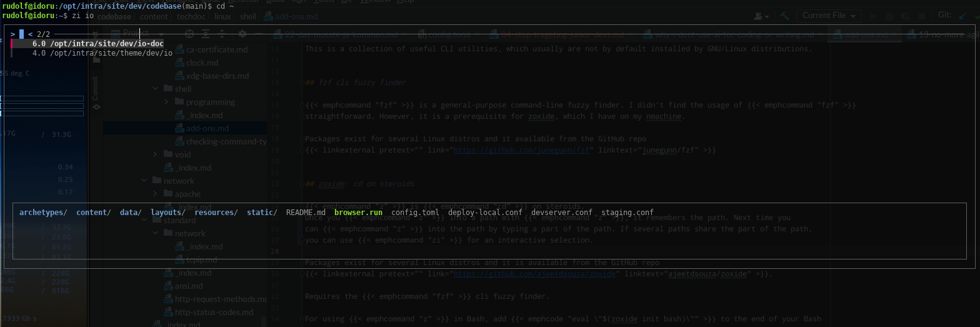Open the Current File run configuration dropdown

829,16
